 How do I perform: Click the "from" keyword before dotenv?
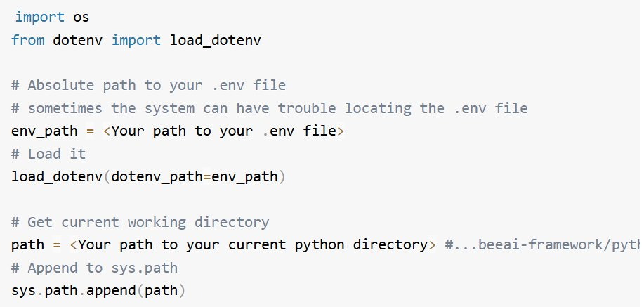pos(27,39)
